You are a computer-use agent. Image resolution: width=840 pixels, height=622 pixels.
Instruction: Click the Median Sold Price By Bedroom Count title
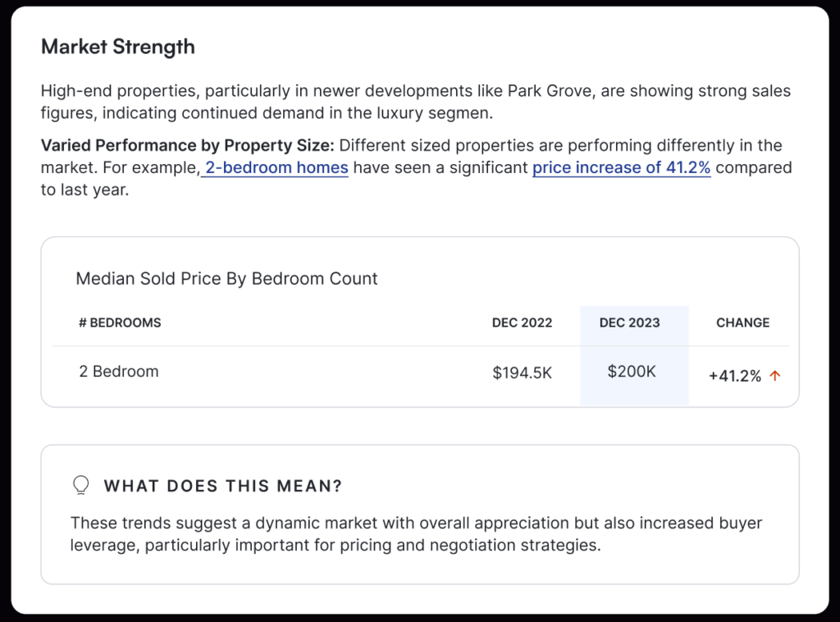(226, 279)
